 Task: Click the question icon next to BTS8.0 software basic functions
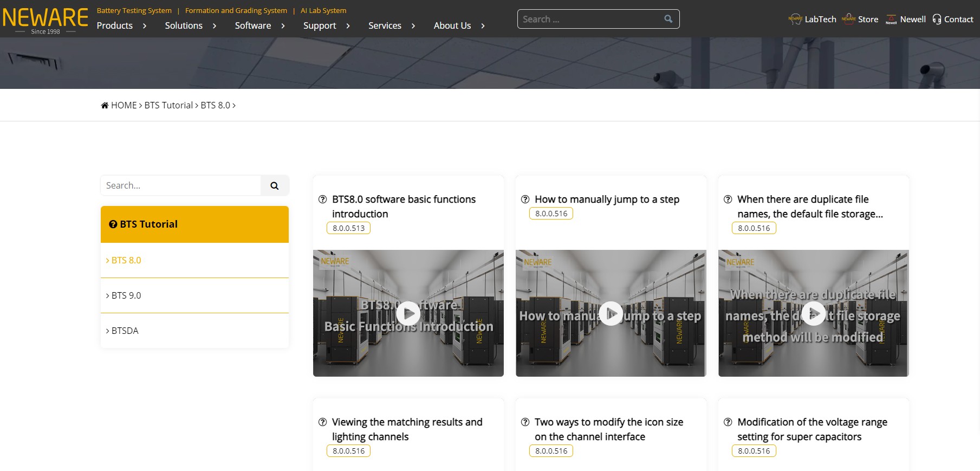point(323,199)
